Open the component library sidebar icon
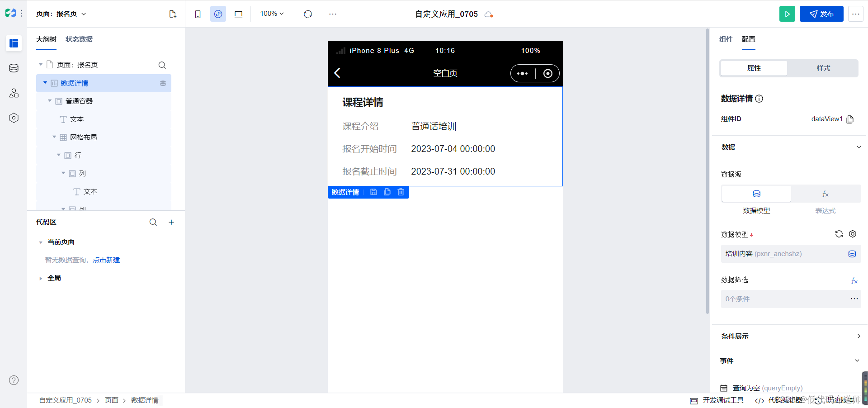Screen dimensions: 868x408 click(14, 93)
